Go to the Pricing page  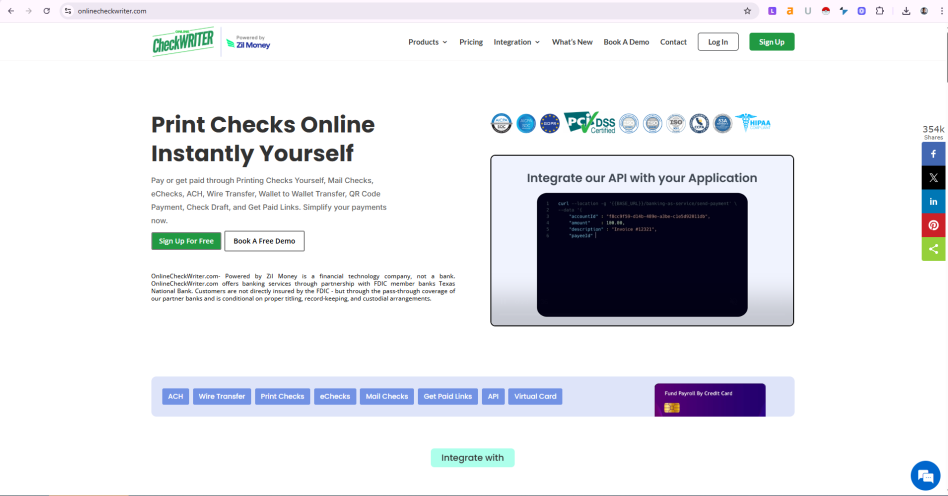[x=471, y=42]
